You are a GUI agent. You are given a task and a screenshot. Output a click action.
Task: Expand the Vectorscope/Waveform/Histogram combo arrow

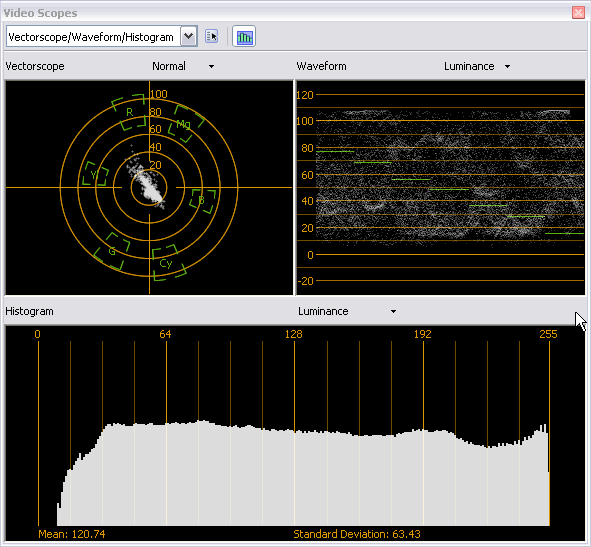pyautogui.click(x=188, y=37)
